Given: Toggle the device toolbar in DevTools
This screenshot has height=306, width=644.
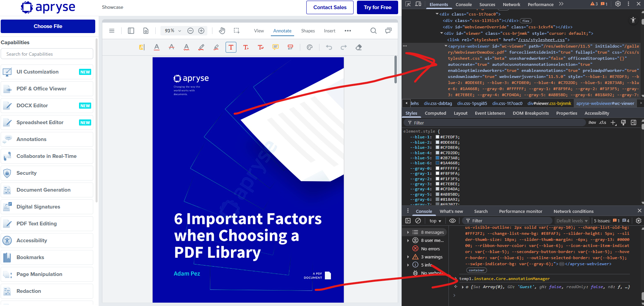Looking at the screenshot, I should coord(418,4).
